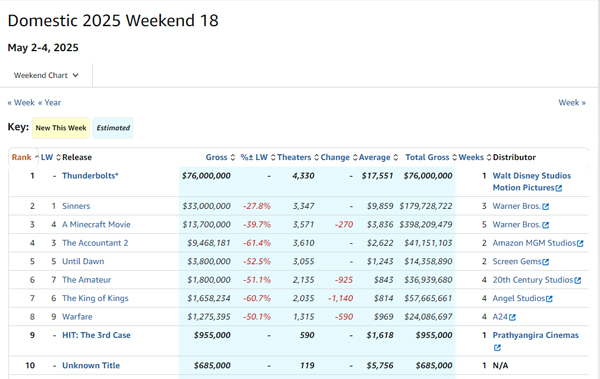Click external link icon next to Amazon MGM Studios
600x379 pixels.
click(x=580, y=243)
